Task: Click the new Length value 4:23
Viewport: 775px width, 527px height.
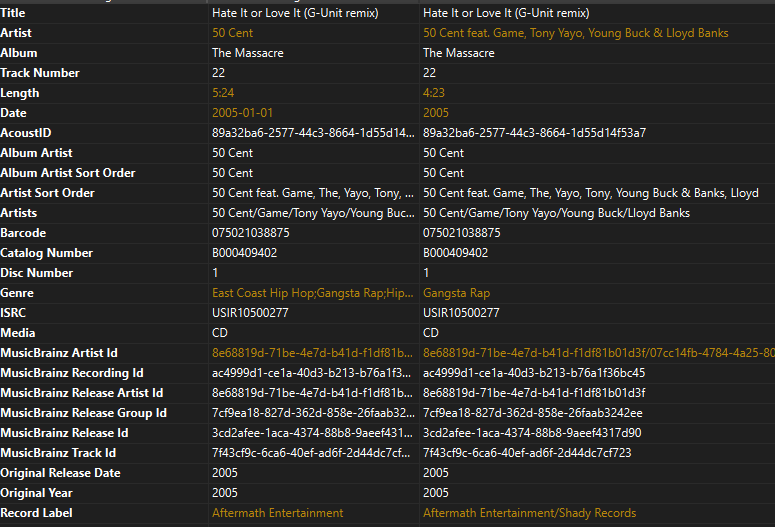Action: tap(433, 93)
